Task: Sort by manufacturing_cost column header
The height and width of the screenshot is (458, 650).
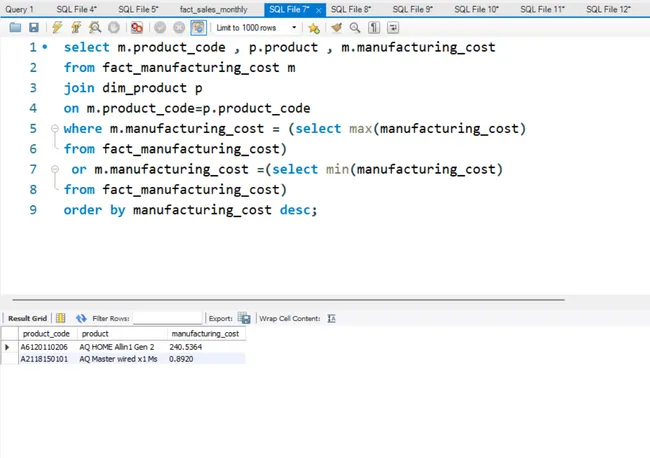Action: tap(206, 334)
